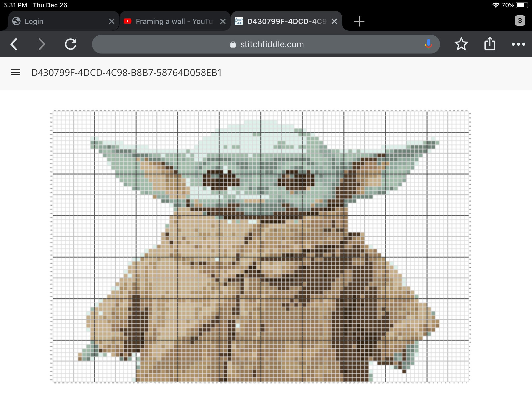Image resolution: width=532 pixels, height=399 pixels.
Task: Click the pattern title D430799F heading
Action: 126,73
